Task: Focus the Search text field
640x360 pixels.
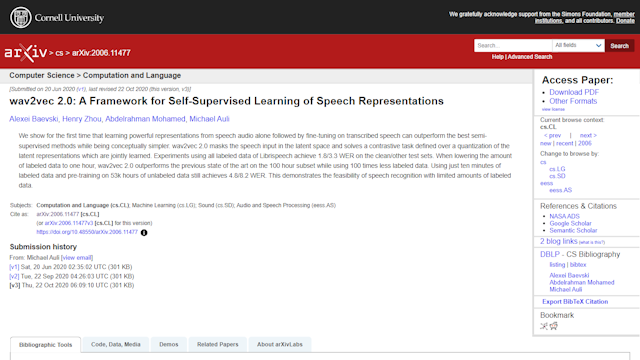Action: click(x=513, y=45)
